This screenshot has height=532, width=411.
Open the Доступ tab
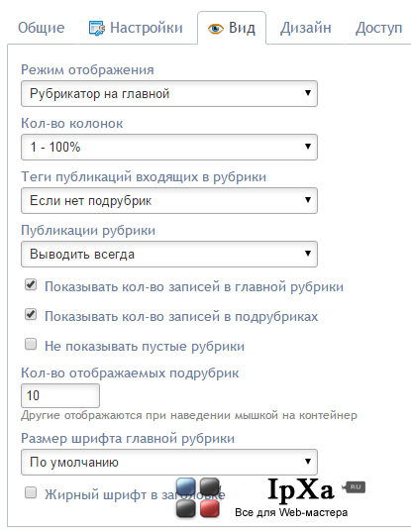[x=378, y=28]
